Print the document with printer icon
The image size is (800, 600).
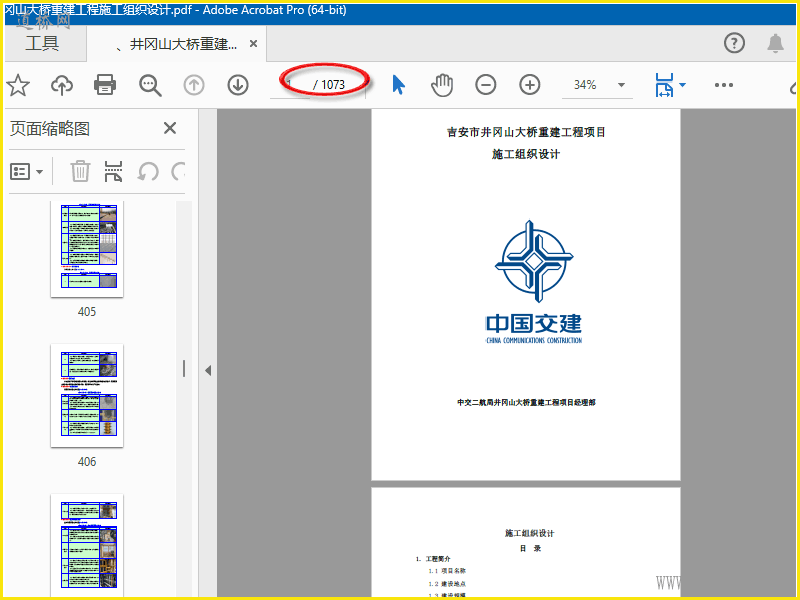point(105,85)
